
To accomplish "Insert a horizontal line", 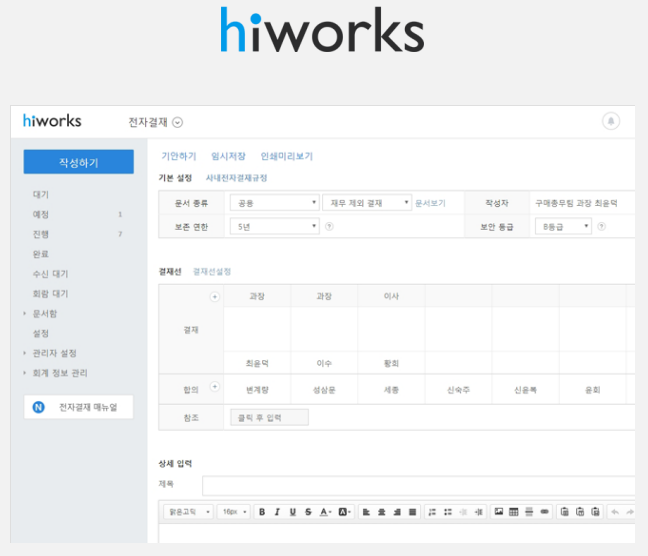I will click(x=529, y=512).
